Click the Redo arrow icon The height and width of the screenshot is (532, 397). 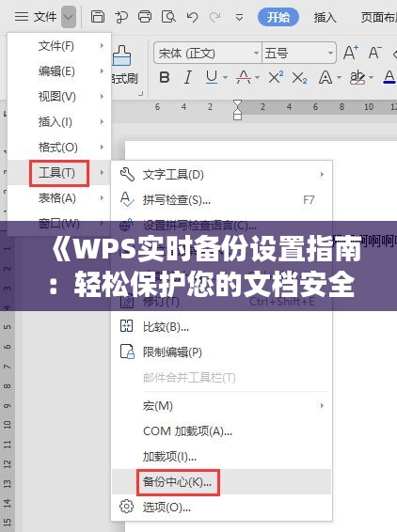click(215, 17)
